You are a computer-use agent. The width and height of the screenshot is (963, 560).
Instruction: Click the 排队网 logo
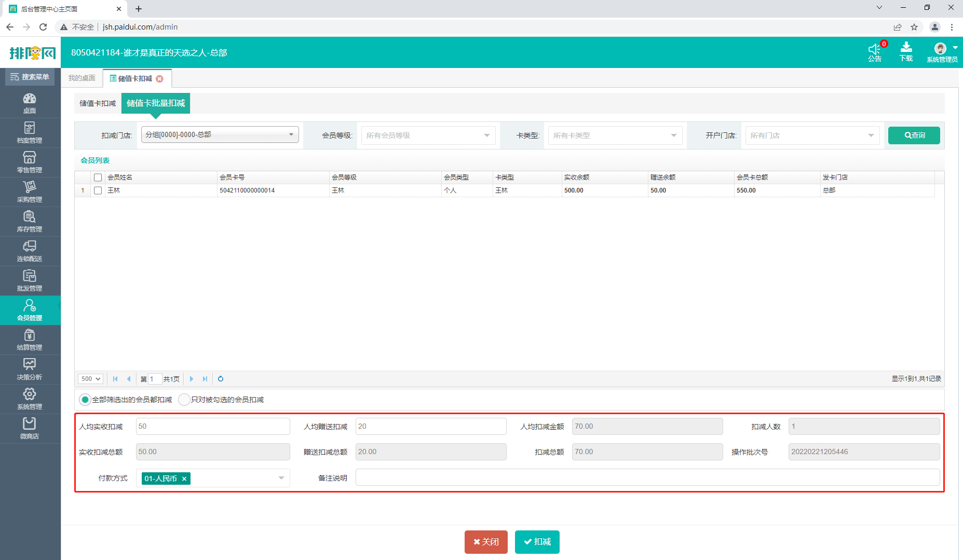[x=32, y=52]
